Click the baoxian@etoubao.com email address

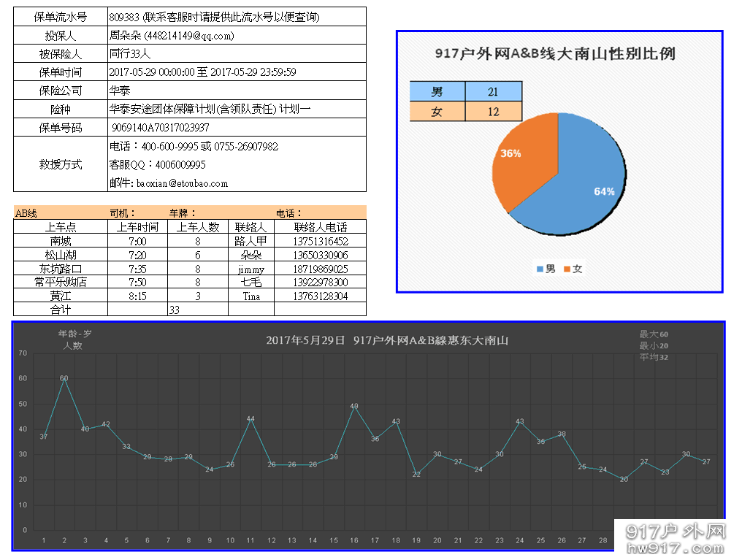click(x=182, y=183)
